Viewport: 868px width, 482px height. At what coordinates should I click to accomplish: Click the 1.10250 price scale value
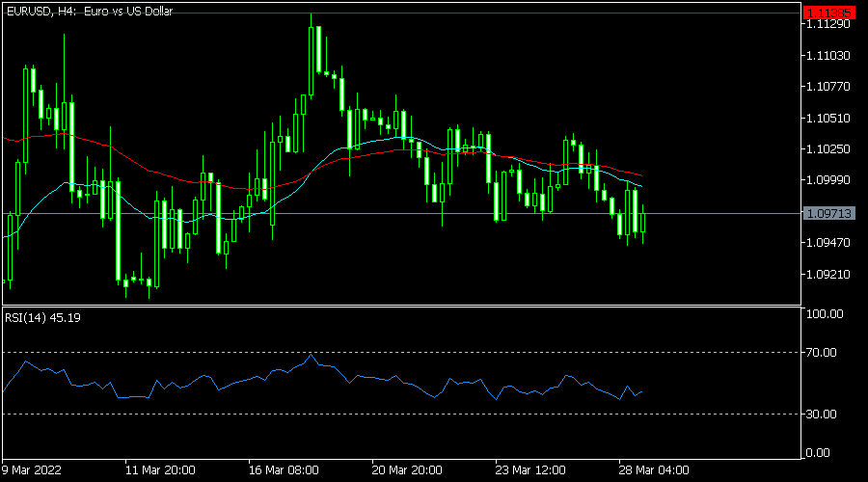click(828, 148)
